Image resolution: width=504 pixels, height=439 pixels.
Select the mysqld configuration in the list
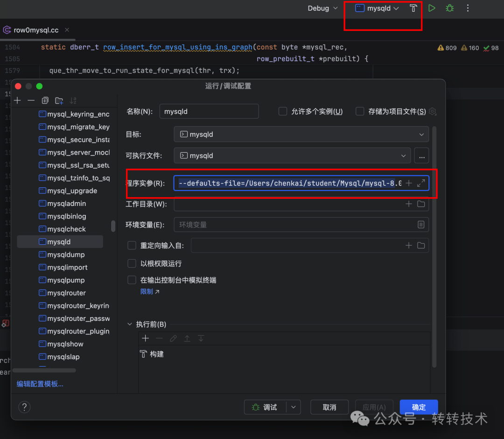click(x=60, y=241)
